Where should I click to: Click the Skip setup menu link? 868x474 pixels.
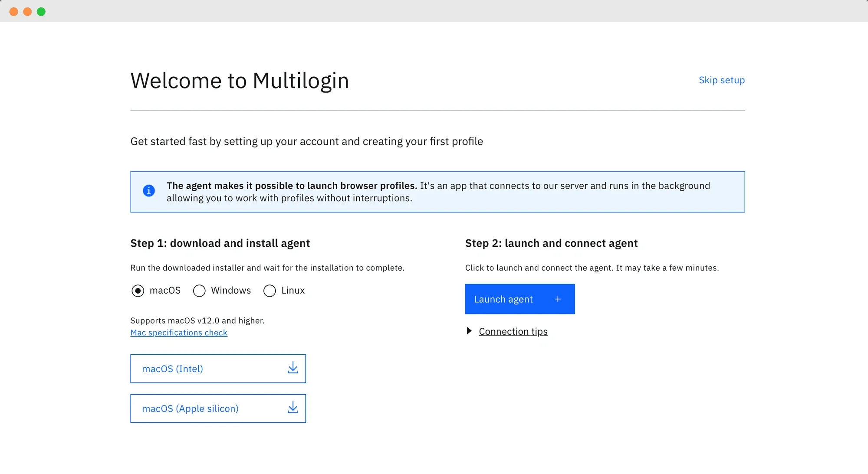coord(722,79)
